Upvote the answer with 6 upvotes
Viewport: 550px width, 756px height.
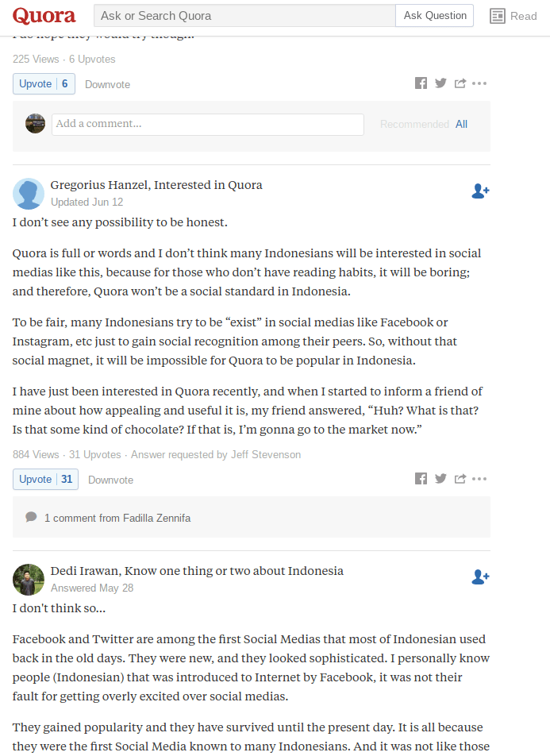[44, 84]
